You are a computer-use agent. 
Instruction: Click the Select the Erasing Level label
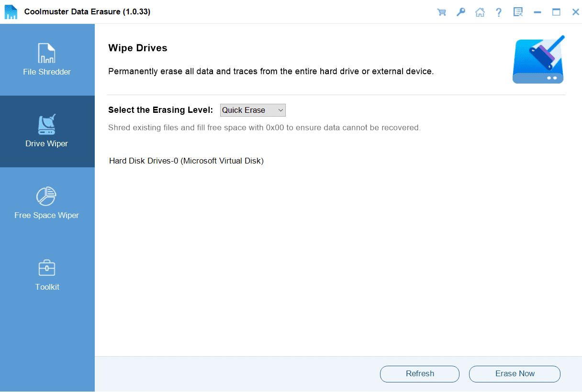160,110
